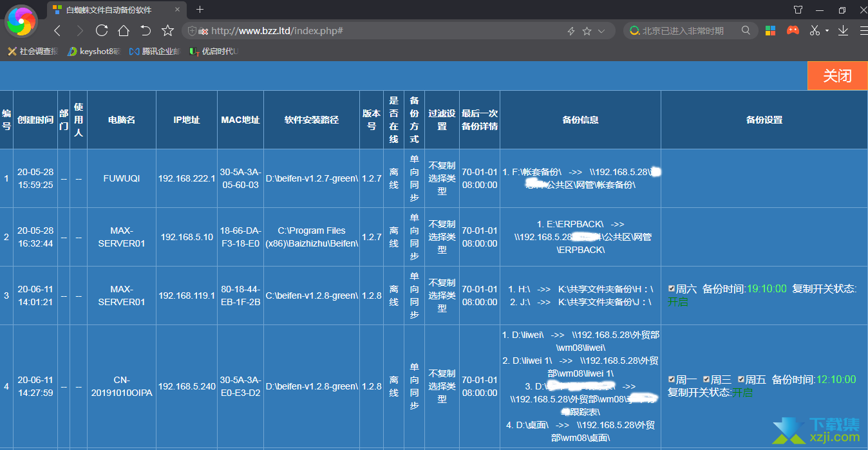Expand the address bar dropdown chevron

[601, 31]
